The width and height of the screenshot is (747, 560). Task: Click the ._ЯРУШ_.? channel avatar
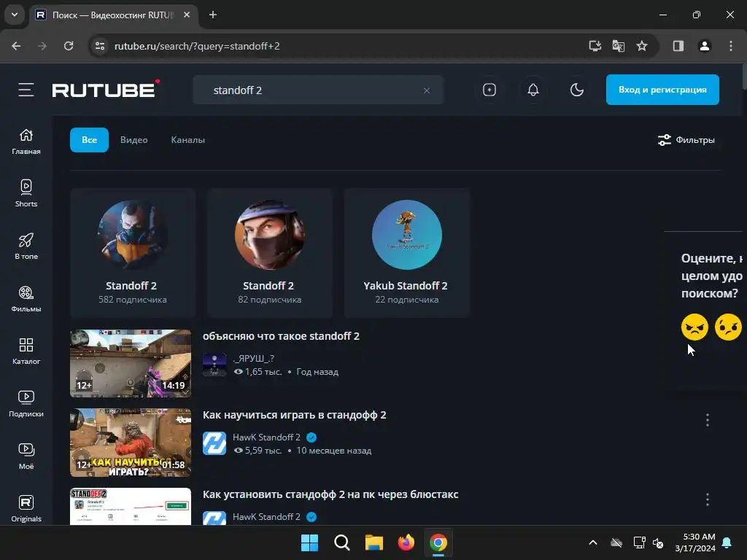pyautogui.click(x=214, y=365)
